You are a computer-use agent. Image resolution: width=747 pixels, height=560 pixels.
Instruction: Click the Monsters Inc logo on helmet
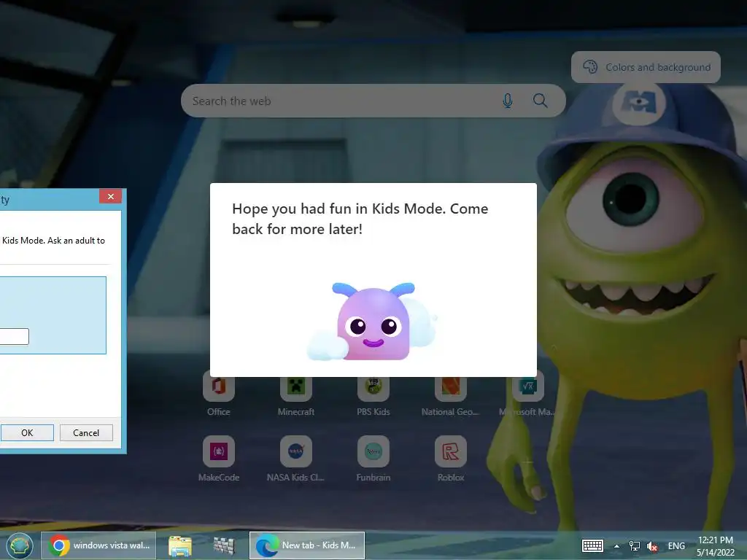point(638,103)
